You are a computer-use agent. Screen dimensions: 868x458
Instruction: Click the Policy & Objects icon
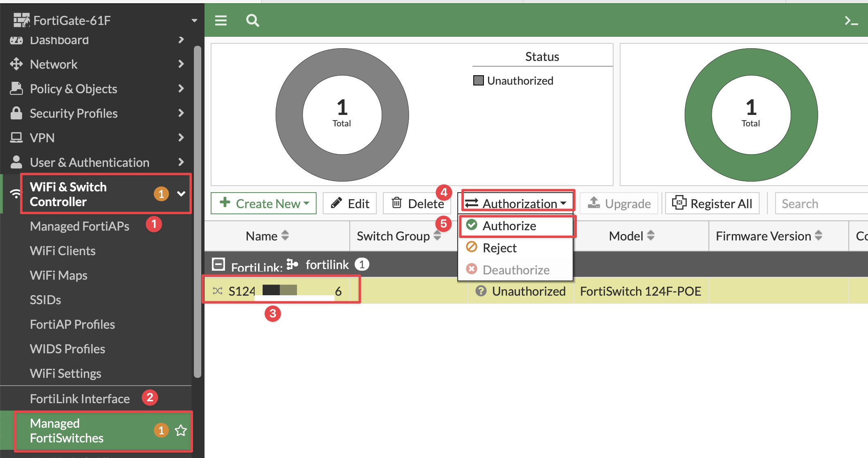(x=16, y=88)
